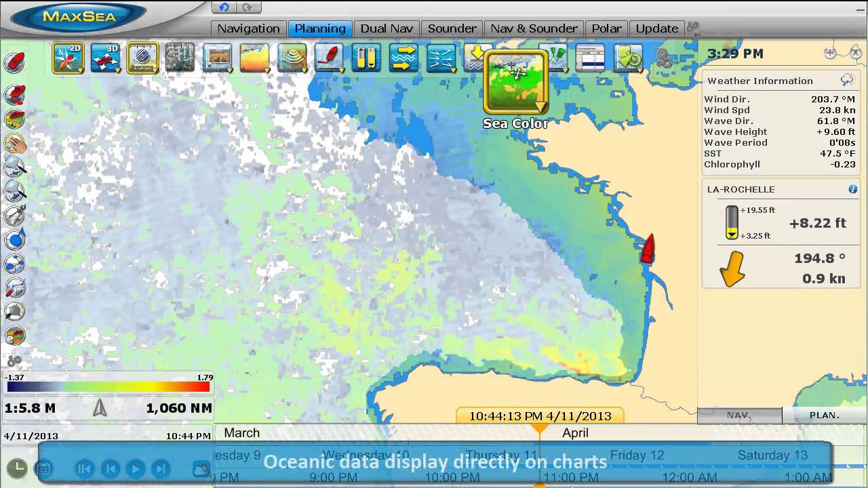Click the radar rings overlay icon
868x488 pixels.
tap(292, 58)
